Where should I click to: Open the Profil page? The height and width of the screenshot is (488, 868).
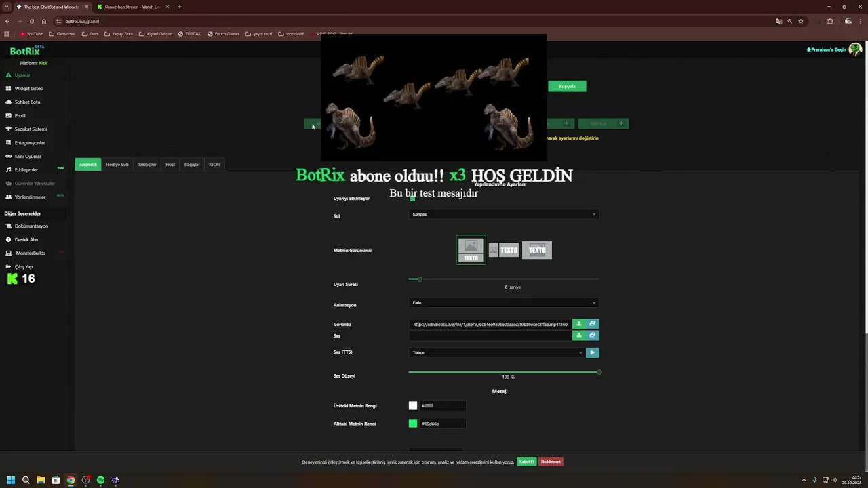[20, 116]
